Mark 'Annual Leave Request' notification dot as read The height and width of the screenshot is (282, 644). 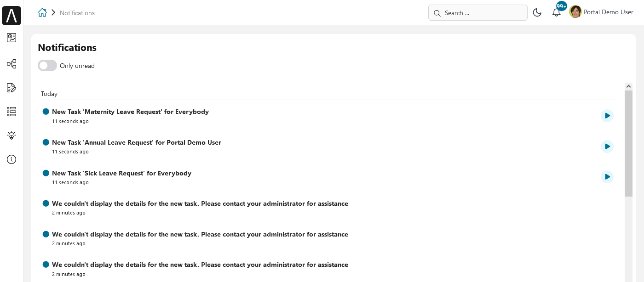(x=46, y=142)
